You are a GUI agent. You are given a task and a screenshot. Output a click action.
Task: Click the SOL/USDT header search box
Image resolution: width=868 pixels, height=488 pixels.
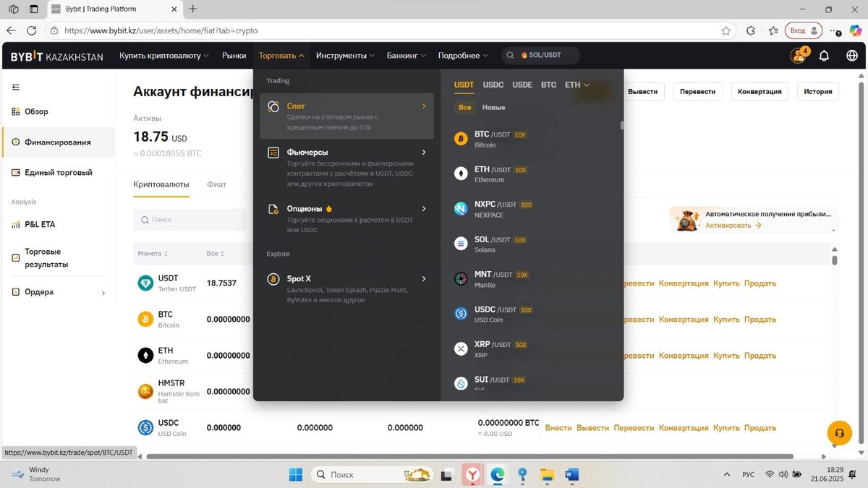click(541, 56)
